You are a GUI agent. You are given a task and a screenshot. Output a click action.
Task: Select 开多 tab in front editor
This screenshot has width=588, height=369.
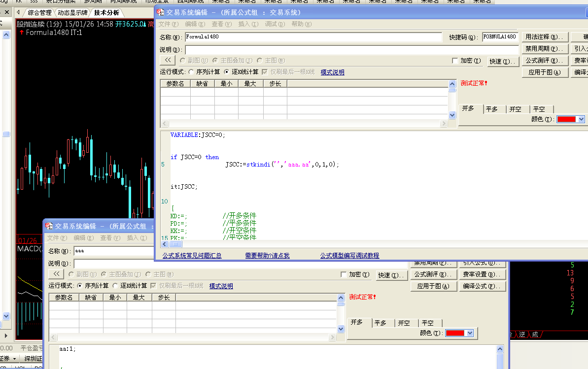pyautogui.click(x=468, y=108)
